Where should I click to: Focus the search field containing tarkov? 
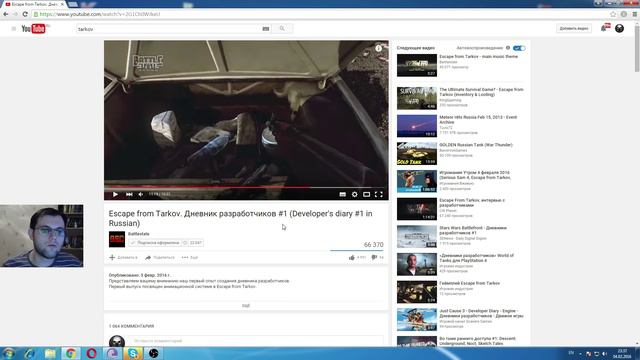168,29
